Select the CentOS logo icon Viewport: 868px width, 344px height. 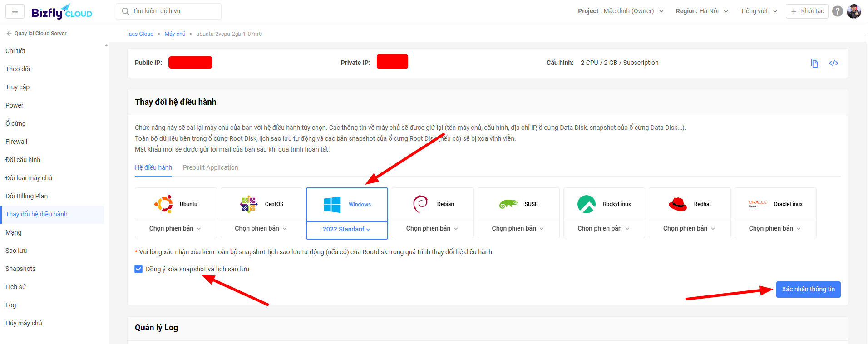pos(249,204)
